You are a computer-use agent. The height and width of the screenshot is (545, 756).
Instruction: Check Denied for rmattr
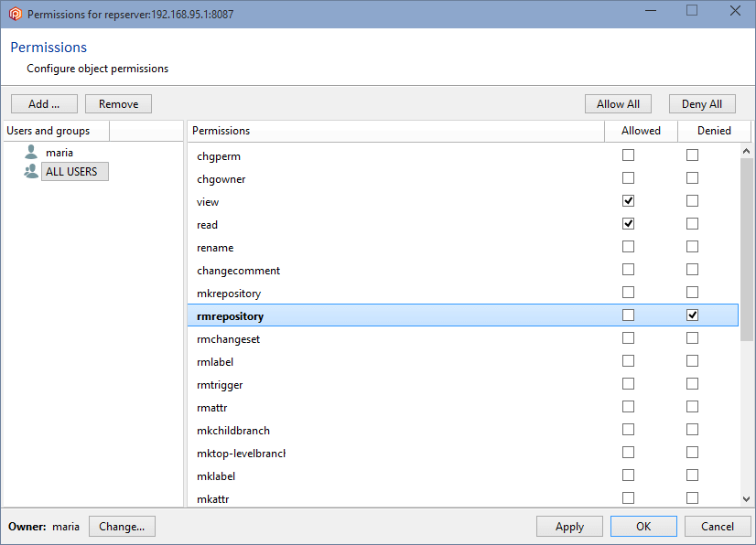pyautogui.click(x=692, y=407)
